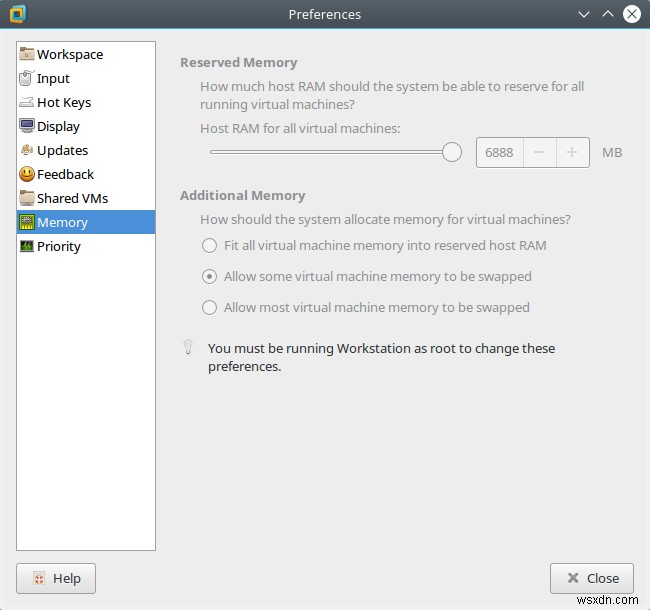Screen dimensions: 650x610
Task: Click the Updates icon in sidebar
Action: coord(27,150)
